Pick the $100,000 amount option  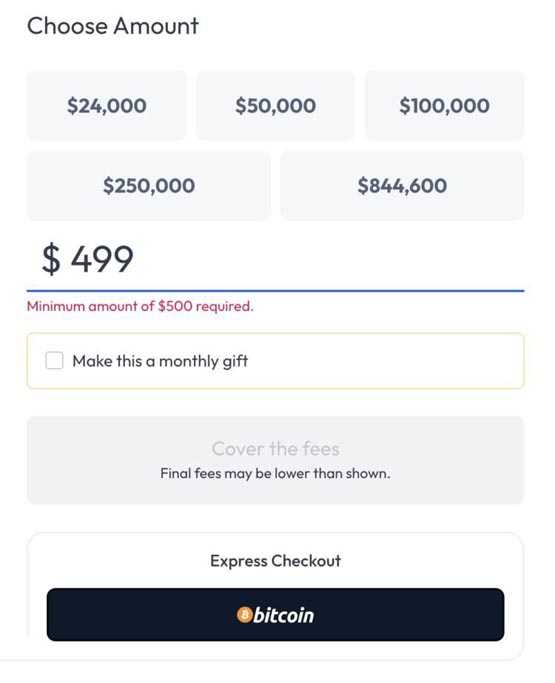coord(444,105)
